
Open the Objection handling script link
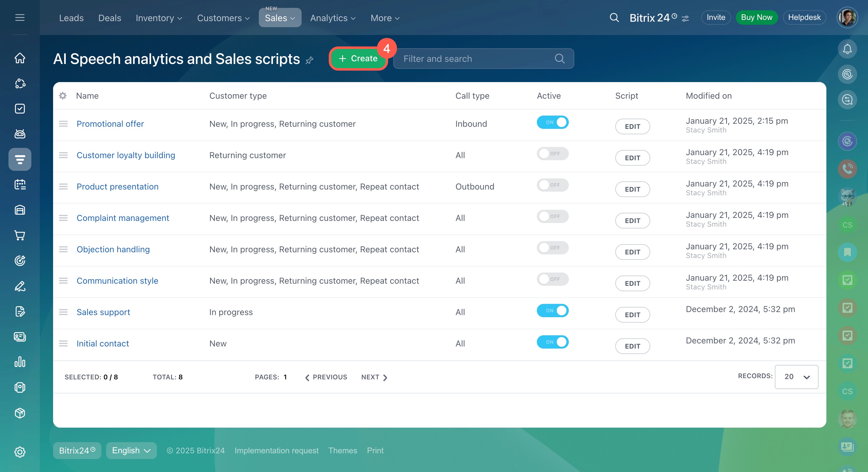point(113,249)
